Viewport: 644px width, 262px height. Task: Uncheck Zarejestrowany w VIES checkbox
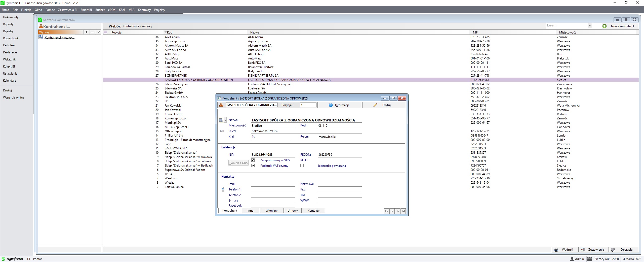253,160
